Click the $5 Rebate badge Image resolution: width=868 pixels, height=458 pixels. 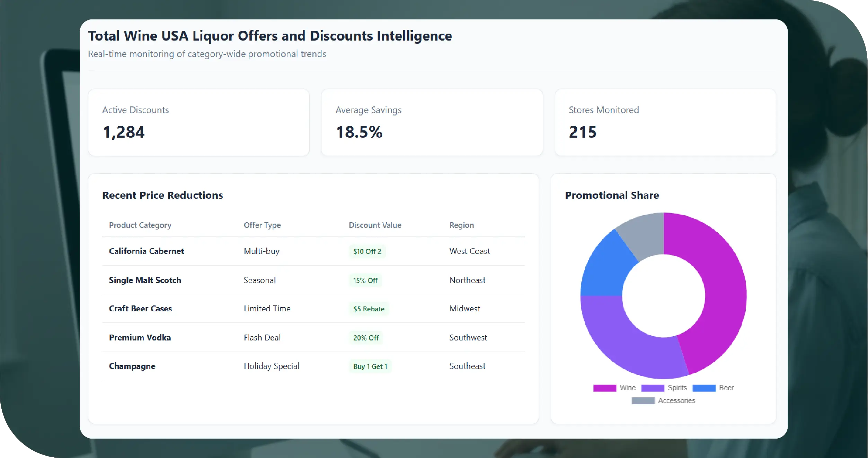pyautogui.click(x=369, y=309)
